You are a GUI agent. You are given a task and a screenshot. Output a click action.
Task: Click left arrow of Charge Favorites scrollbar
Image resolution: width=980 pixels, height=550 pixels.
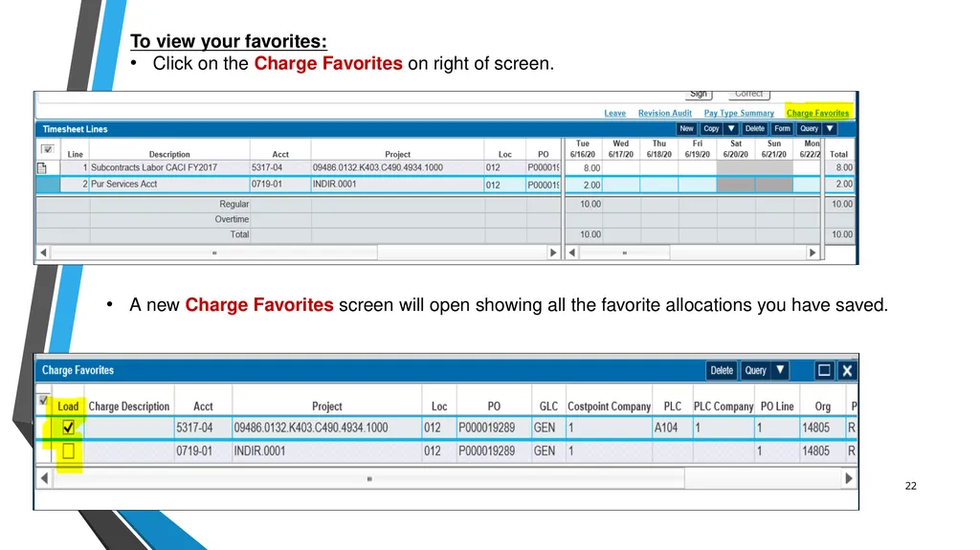click(44, 478)
